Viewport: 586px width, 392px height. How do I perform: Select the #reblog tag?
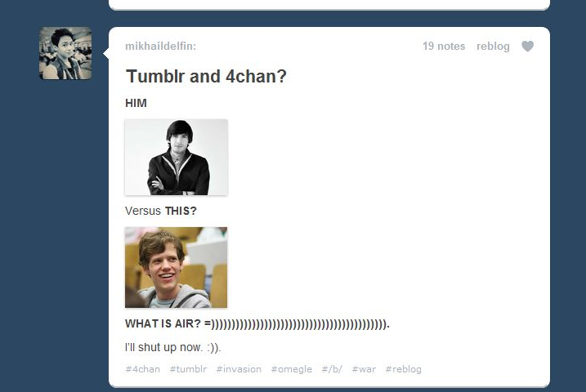click(x=403, y=369)
